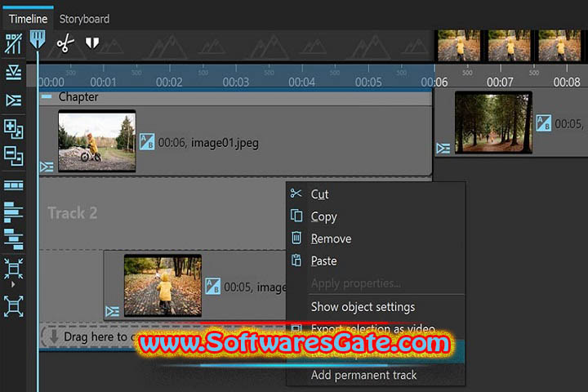Select the child-in-leaves thumbnail on lower track
The image size is (588, 392).
(x=163, y=286)
